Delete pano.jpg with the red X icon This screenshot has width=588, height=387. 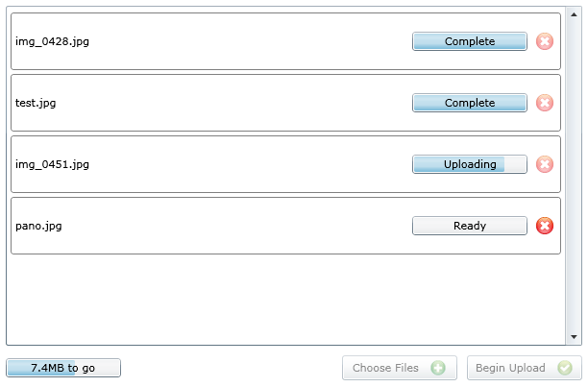coord(545,226)
